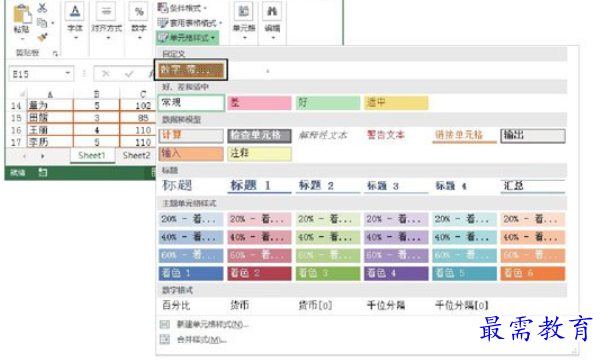Apply the 着色 6 orange accent style

click(x=533, y=273)
